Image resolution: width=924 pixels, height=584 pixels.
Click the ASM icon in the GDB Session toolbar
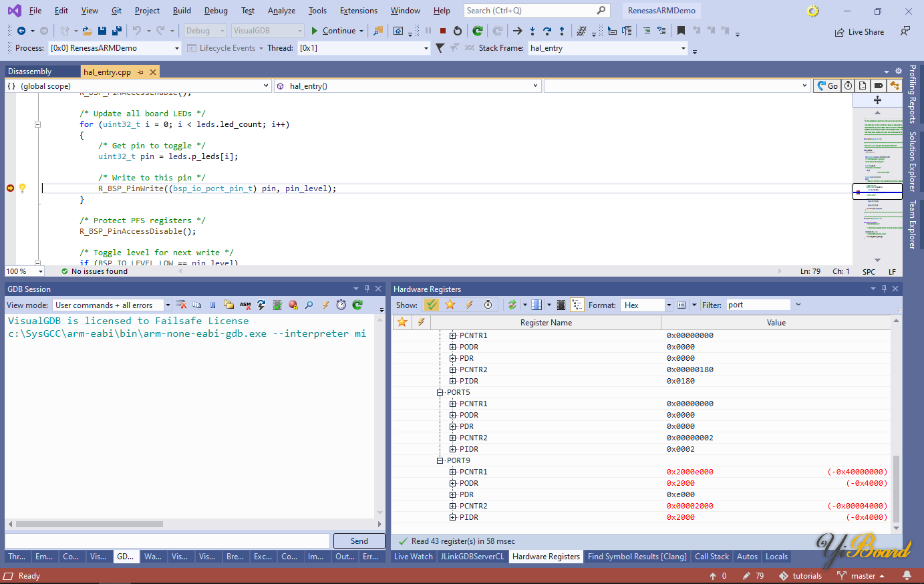(245, 305)
